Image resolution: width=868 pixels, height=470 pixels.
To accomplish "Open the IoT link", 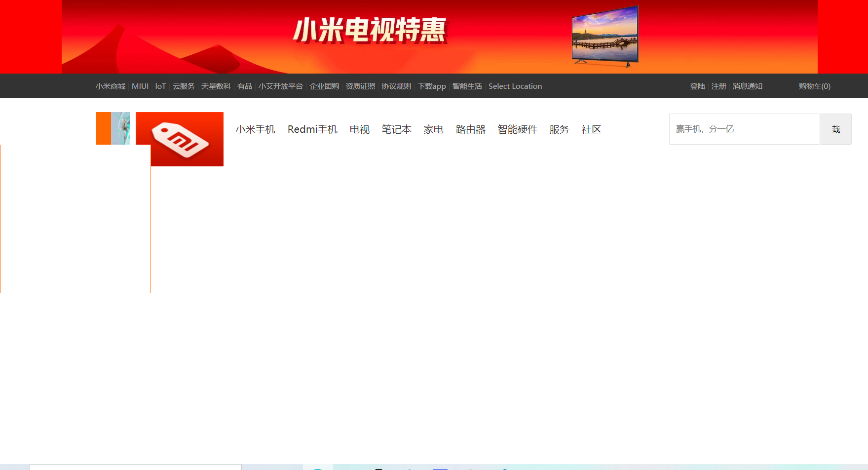I will (x=160, y=86).
